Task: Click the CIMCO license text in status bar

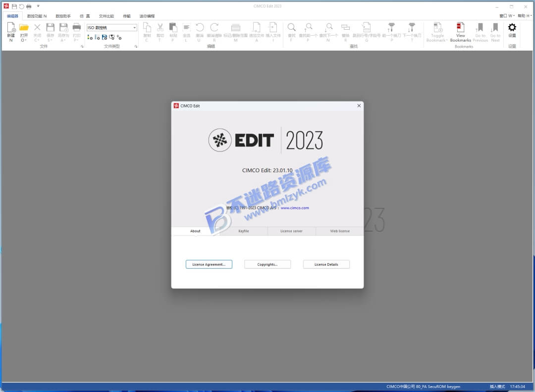Action: click(423, 387)
